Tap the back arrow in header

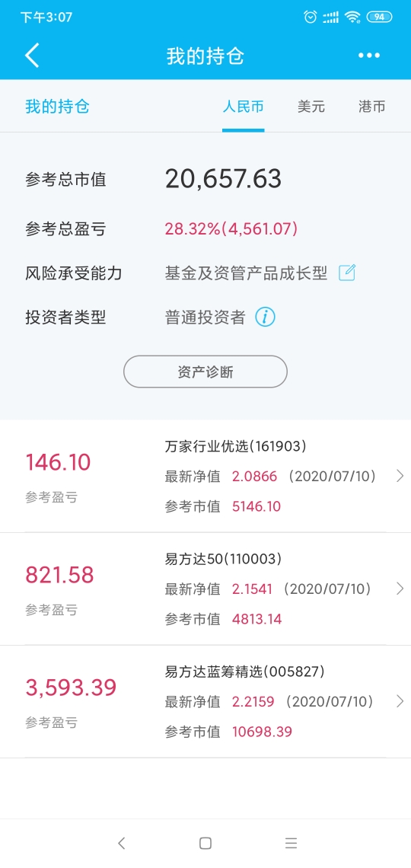tap(32, 56)
